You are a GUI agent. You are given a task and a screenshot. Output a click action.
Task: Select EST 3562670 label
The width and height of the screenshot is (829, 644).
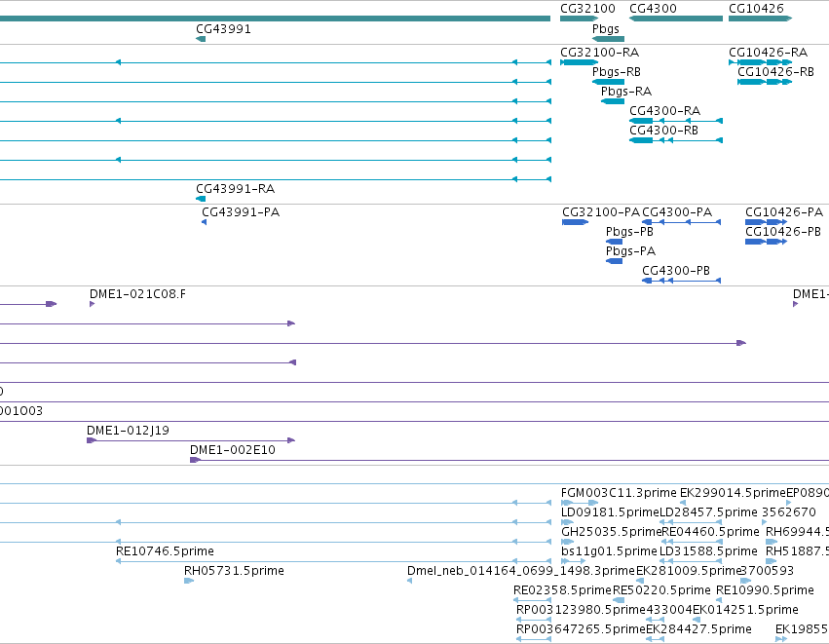tap(789, 512)
